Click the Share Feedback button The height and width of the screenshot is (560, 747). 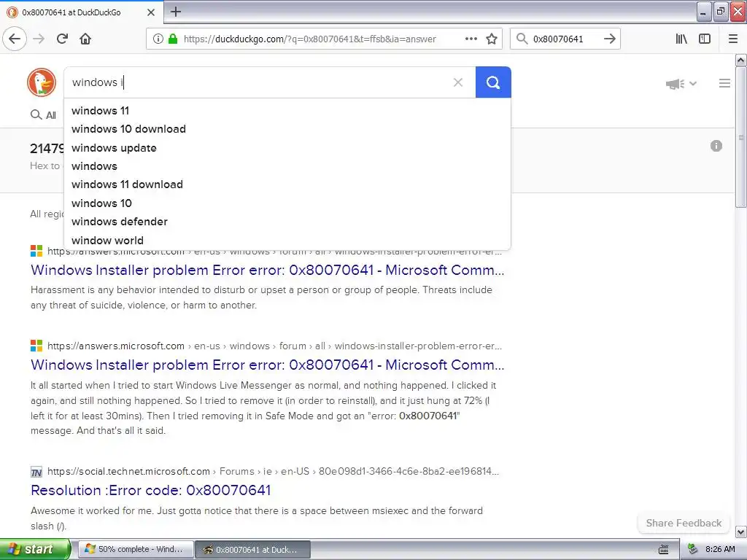[x=684, y=523]
